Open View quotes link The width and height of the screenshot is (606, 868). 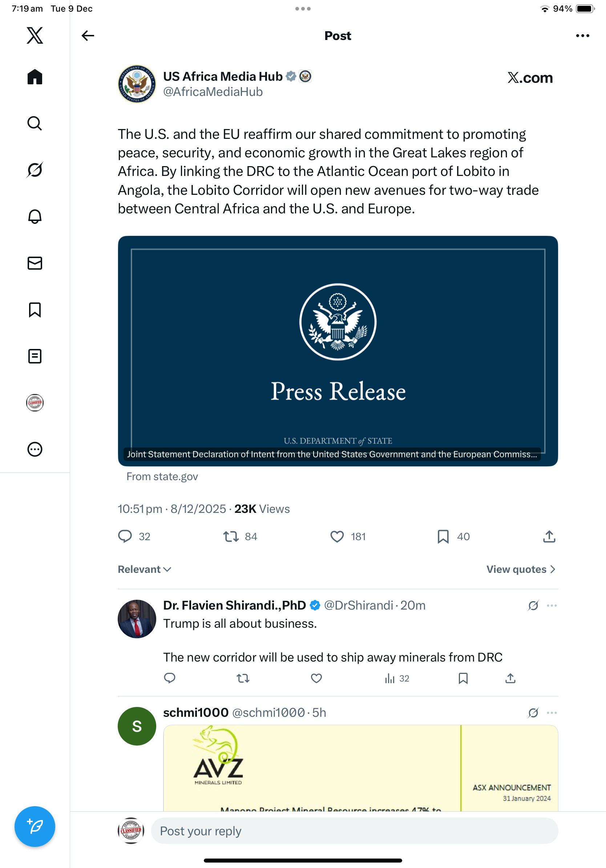pyautogui.click(x=521, y=569)
